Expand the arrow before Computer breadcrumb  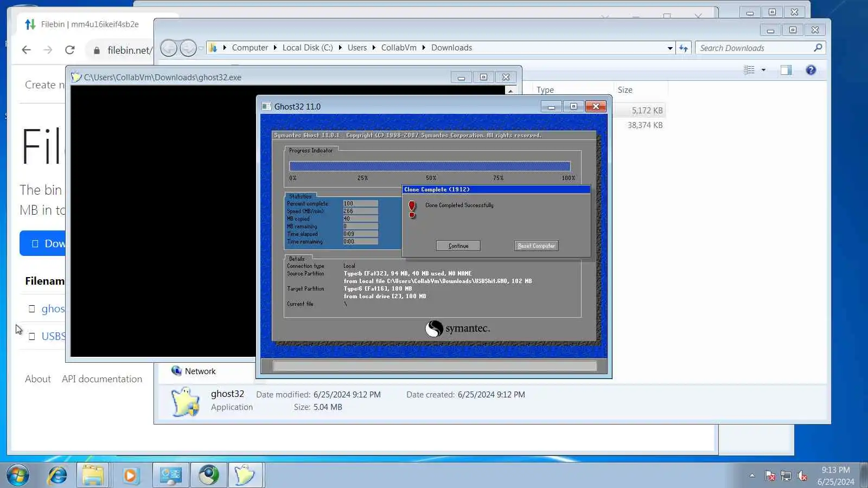point(225,48)
